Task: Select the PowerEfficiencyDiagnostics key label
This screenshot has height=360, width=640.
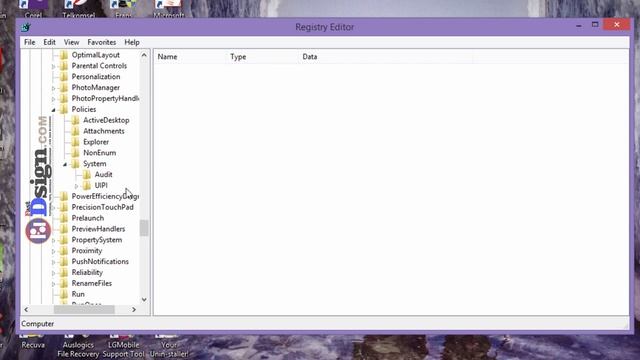Action: tap(105, 196)
